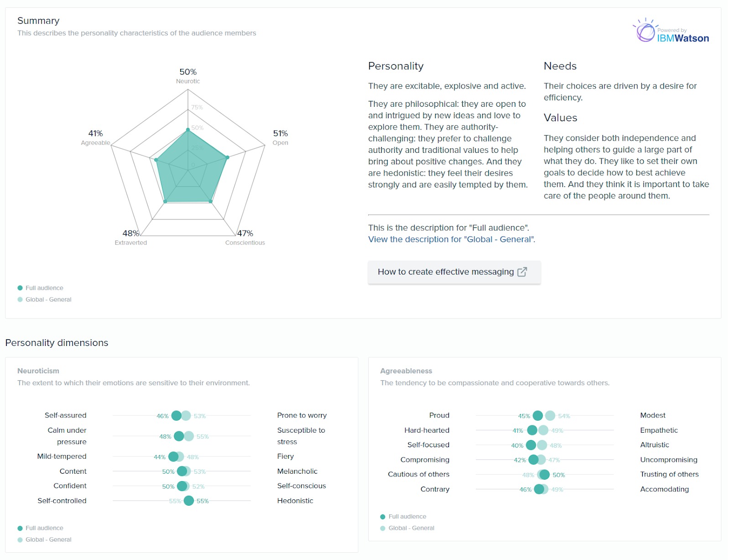The height and width of the screenshot is (560, 730).
Task: Click the IBM Watson logo
Action: pos(671,31)
